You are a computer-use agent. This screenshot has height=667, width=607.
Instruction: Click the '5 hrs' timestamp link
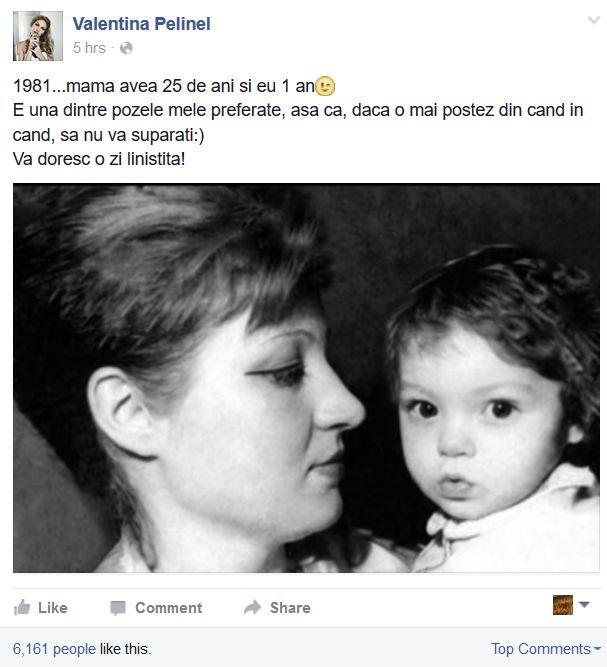click(89, 48)
